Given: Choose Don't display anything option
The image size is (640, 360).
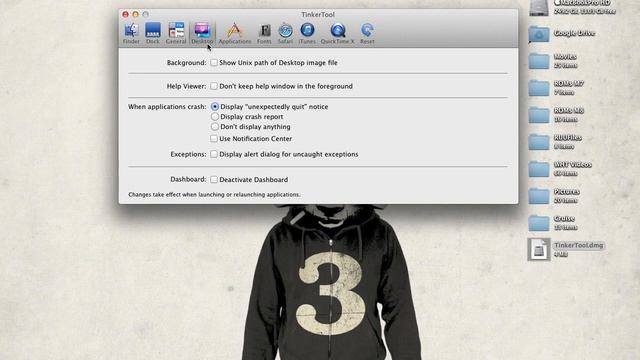Looking at the screenshot, I should coord(215,127).
